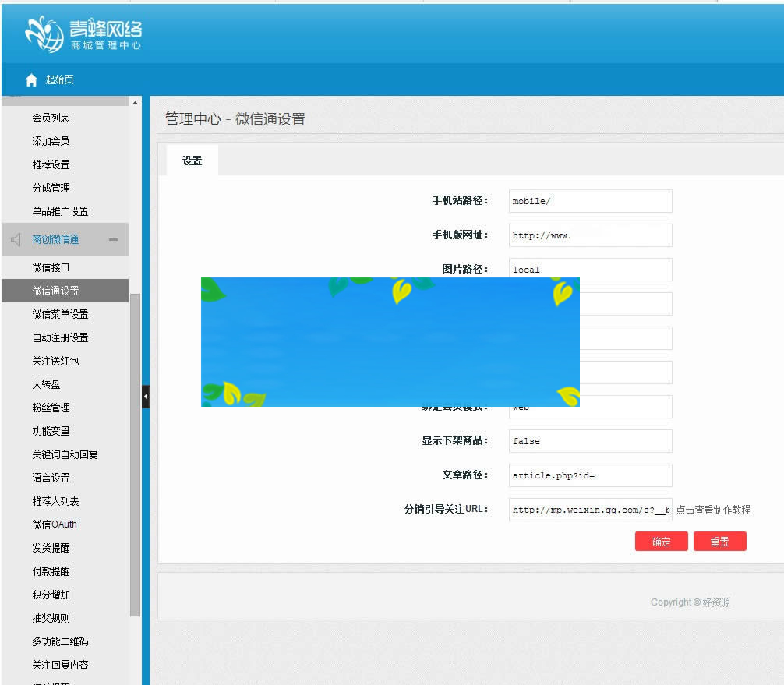
Task: Collapse the sidebar using the black arrow tab
Action: point(145,396)
